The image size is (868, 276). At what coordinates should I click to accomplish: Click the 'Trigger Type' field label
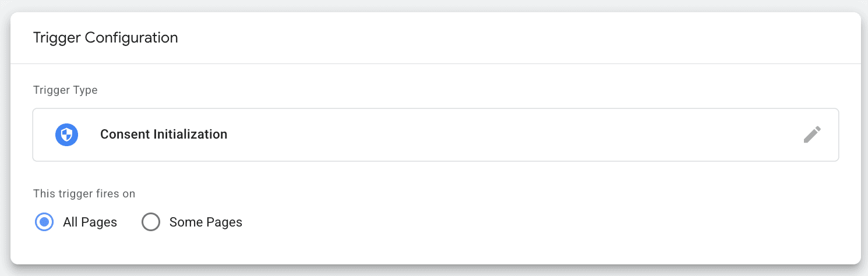coord(65,90)
